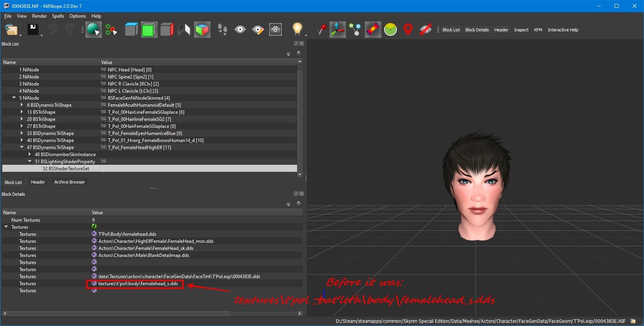Screen dimensions: 644x326
Task: Click the green circle gauge icon
Action: (390, 29)
